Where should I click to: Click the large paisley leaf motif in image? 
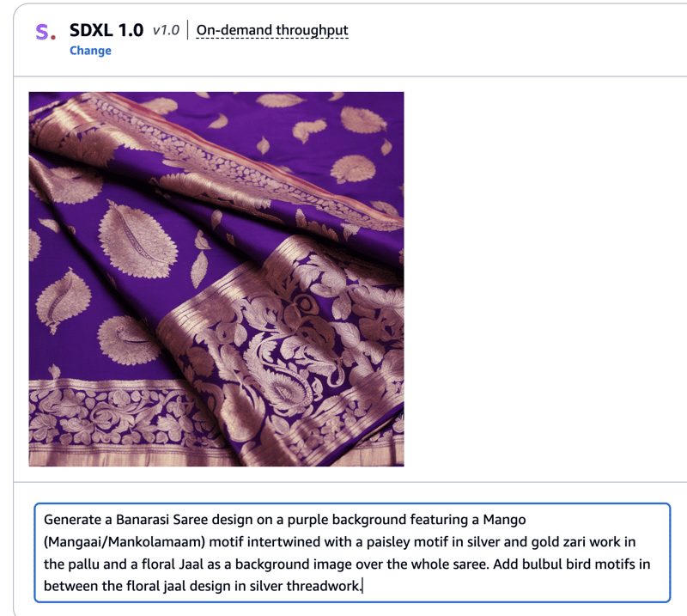tap(137, 241)
